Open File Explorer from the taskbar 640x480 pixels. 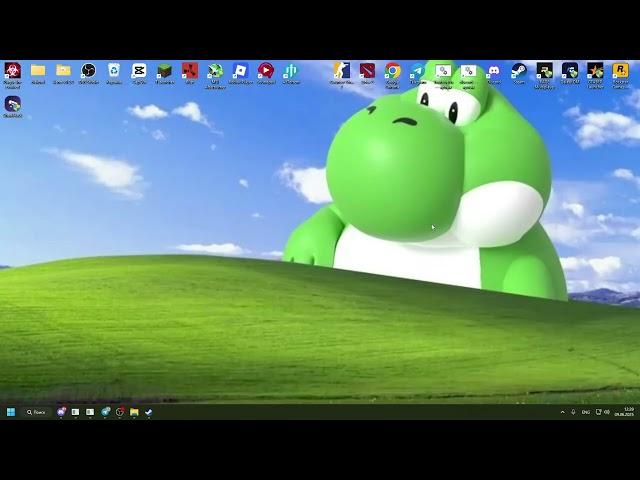tap(134, 412)
